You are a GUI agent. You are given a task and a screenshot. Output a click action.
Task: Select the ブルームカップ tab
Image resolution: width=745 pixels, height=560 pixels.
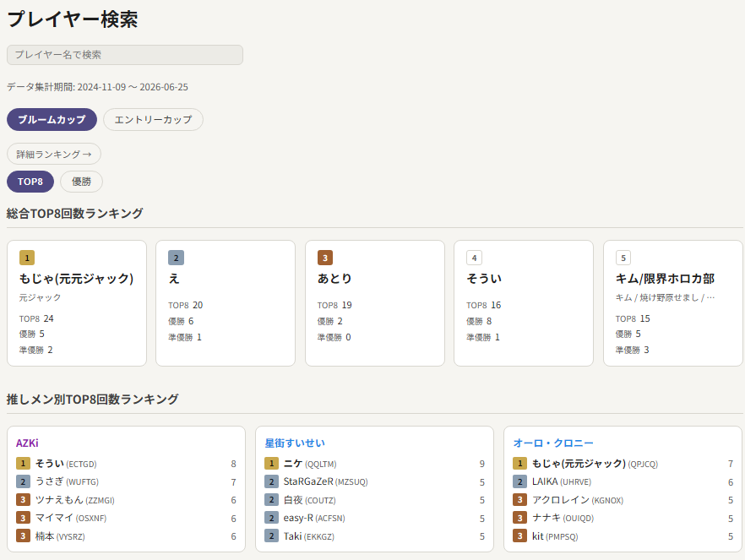point(52,119)
